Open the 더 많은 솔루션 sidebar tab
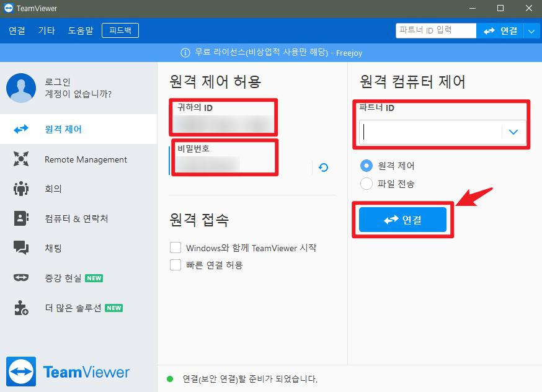Screen dimensions: 542x392 pos(79,308)
